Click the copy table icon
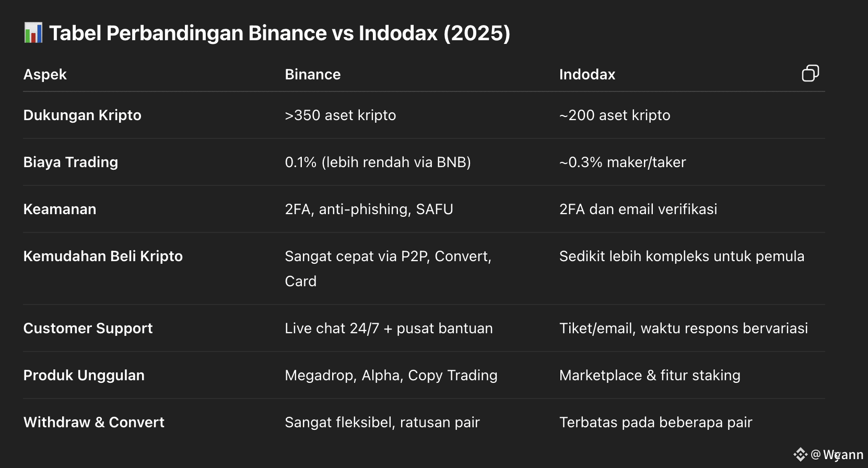 click(x=810, y=74)
